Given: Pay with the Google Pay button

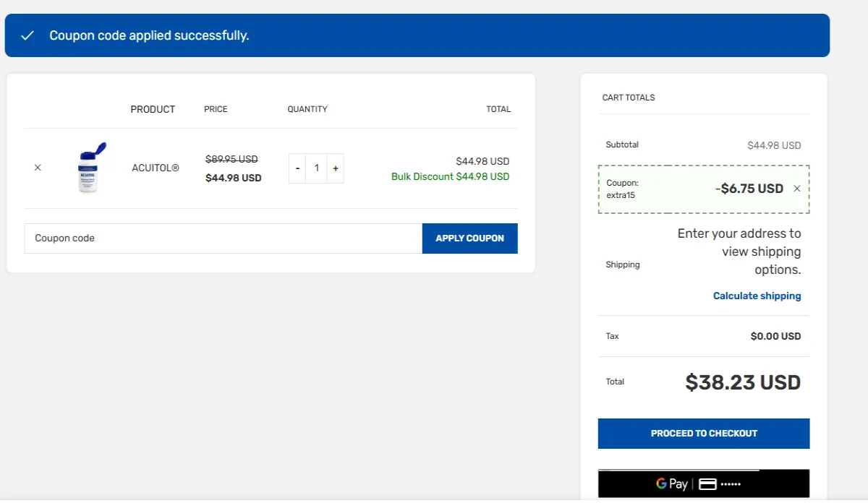Looking at the screenshot, I should pyautogui.click(x=703, y=483).
